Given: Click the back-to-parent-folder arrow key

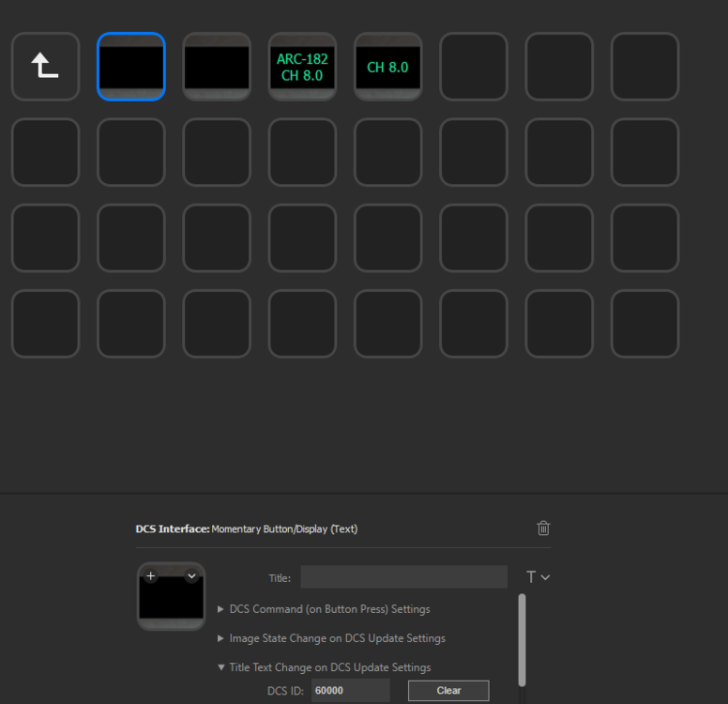Looking at the screenshot, I should pyautogui.click(x=45, y=67).
